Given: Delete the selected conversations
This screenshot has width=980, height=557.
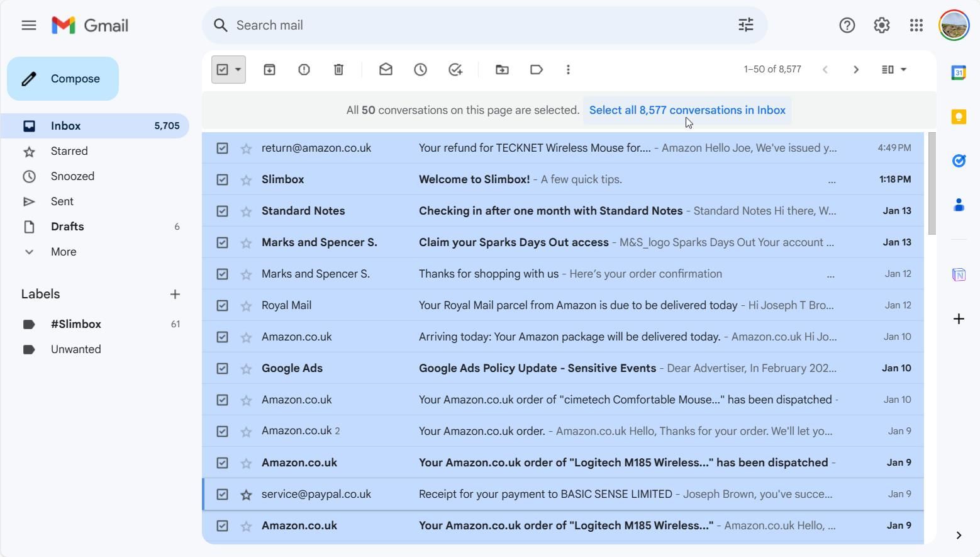Looking at the screenshot, I should click(x=338, y=69).
